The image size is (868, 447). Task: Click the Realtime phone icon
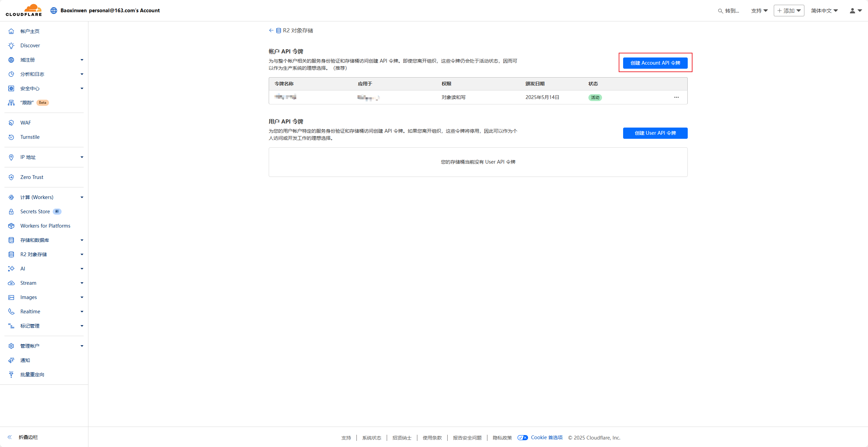coord(11,312)
